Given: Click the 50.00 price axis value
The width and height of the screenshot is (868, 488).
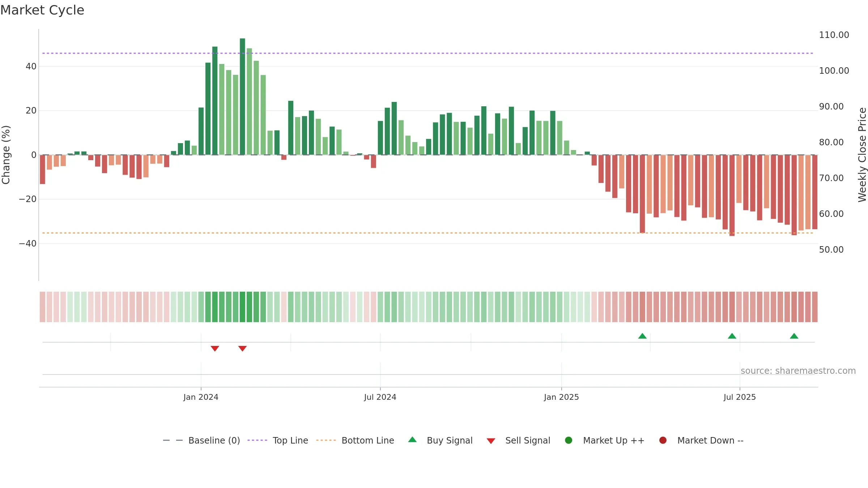Looking at the screenshot, I should 831,250.
